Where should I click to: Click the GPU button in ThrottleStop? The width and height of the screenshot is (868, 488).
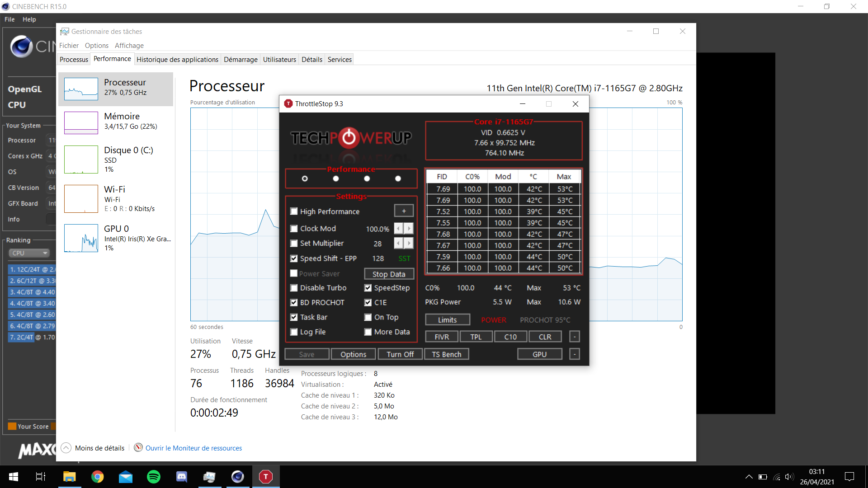[540, 354]
